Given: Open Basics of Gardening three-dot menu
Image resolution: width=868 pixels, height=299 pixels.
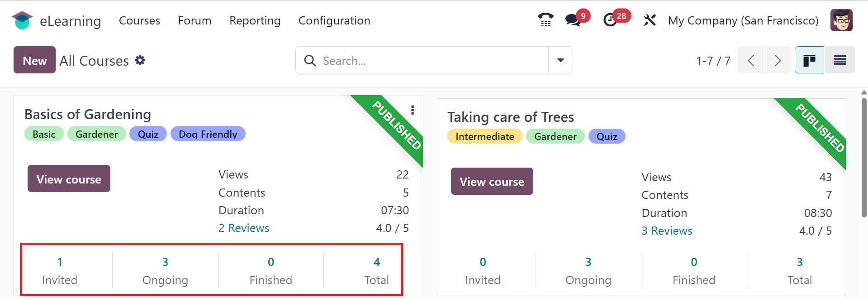Looking at the screenshot, I should pos(412,110).
